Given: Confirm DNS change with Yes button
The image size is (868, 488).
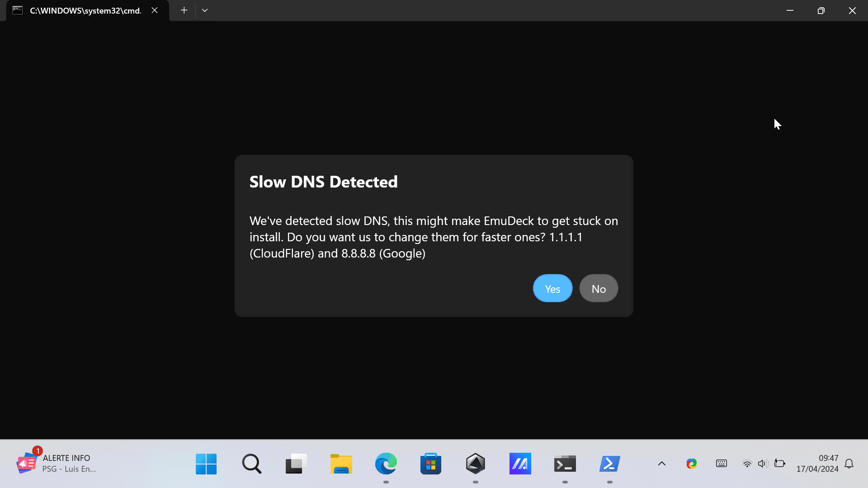Looking at the screenshot, I should (x=552, y=288).
